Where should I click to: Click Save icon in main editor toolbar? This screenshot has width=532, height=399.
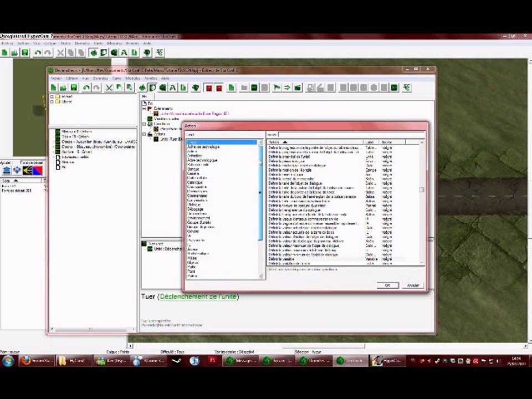[x=25, y=52]
